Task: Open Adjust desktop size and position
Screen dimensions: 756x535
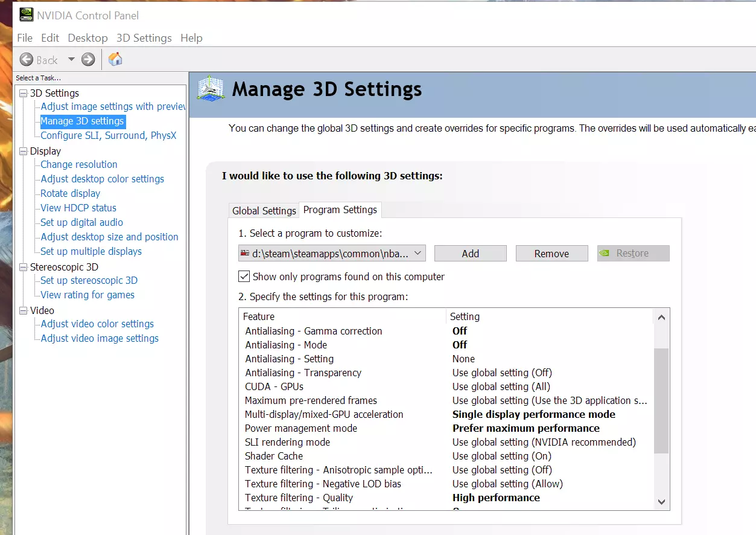Action: pos(110,237)
